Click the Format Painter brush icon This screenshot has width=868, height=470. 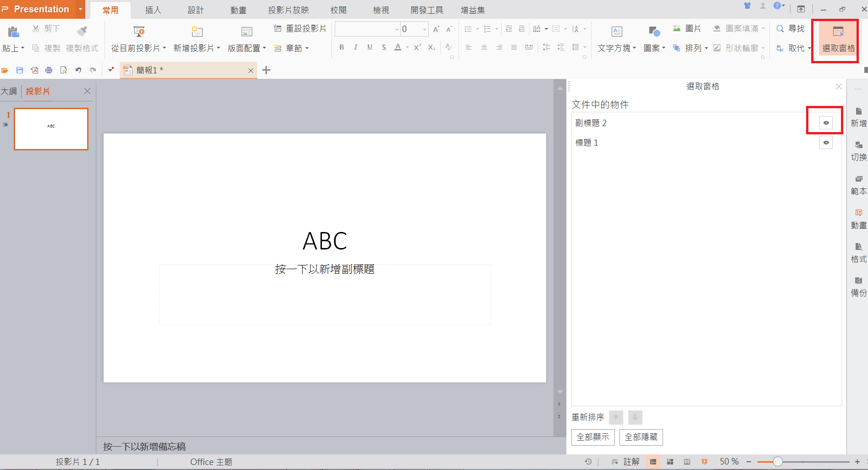[82, 31]
